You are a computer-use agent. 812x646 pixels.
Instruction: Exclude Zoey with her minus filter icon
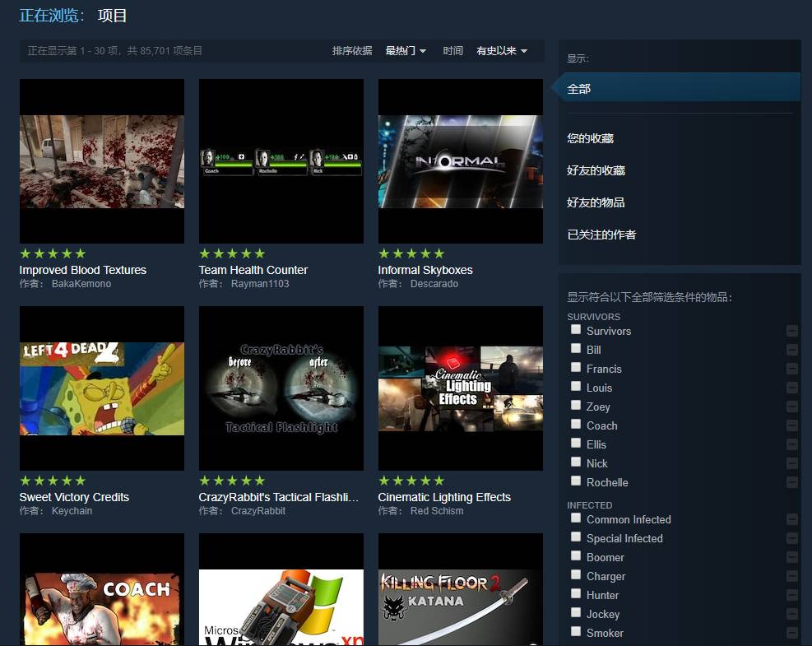(791, 407)
